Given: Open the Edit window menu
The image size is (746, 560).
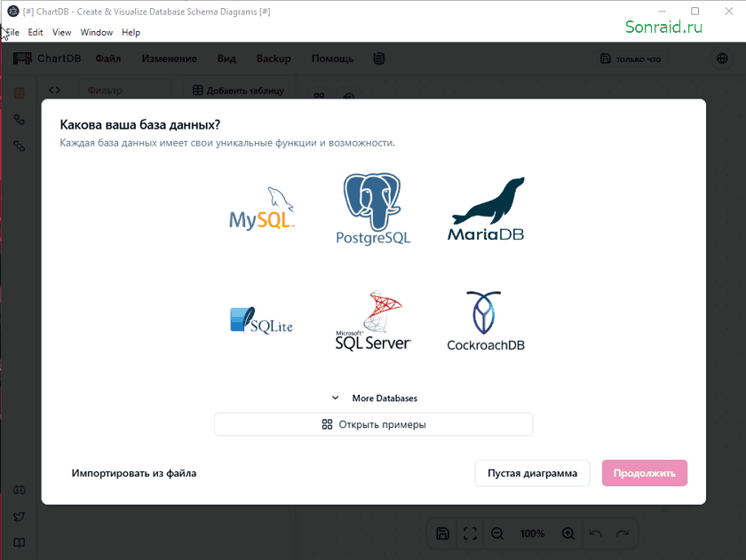Looking at the screenshot, I should tap(36, 32).
